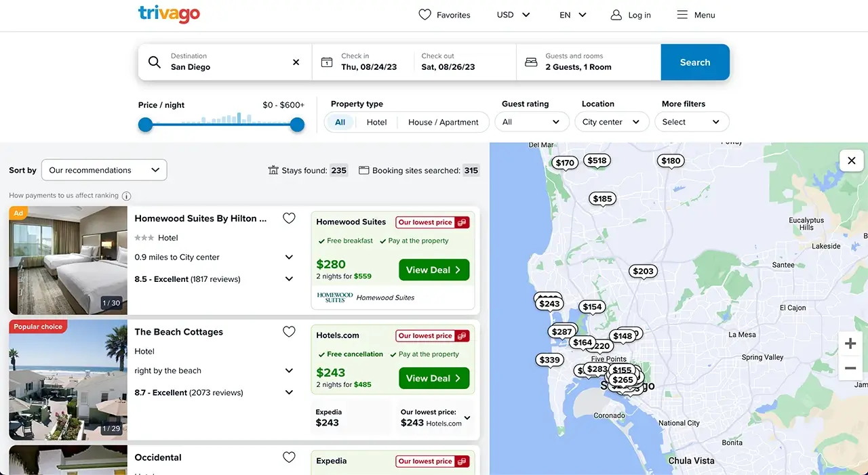Image resolution: width=868 pixels, height=475 pixels.
Task: Open the USD currency dropdown
Action: (x=513, y=15)
